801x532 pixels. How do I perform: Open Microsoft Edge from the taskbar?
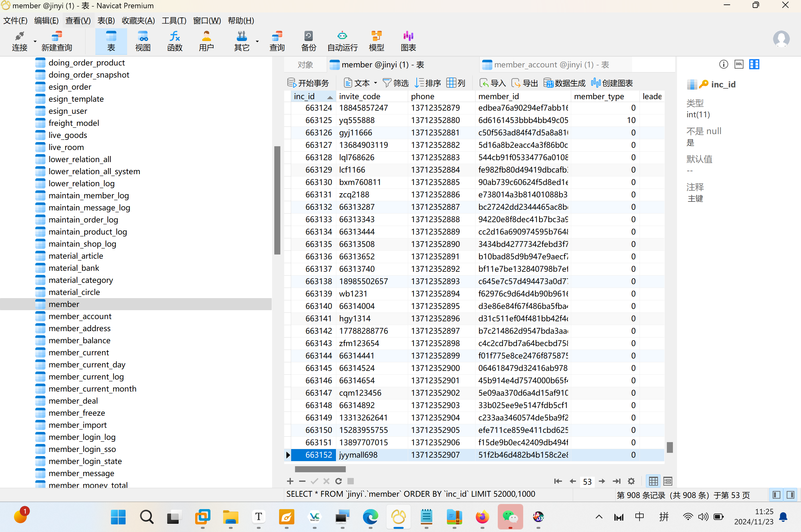click(370, 517)
